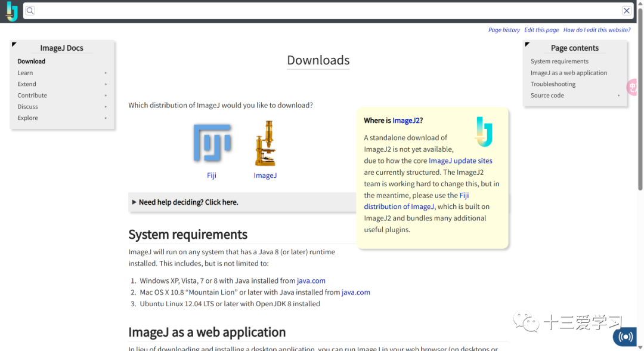Image resolution: width=644 pixels, height=351 pixels.
Task: Click the ImageJ2 logo in the yellow box
Action: click(484, 131)
